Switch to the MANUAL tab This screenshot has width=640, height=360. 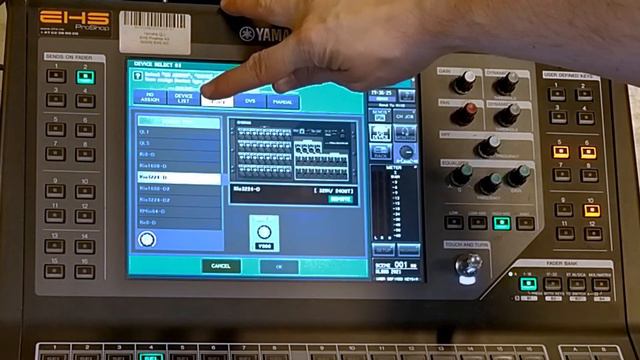[x=282, y=102]
